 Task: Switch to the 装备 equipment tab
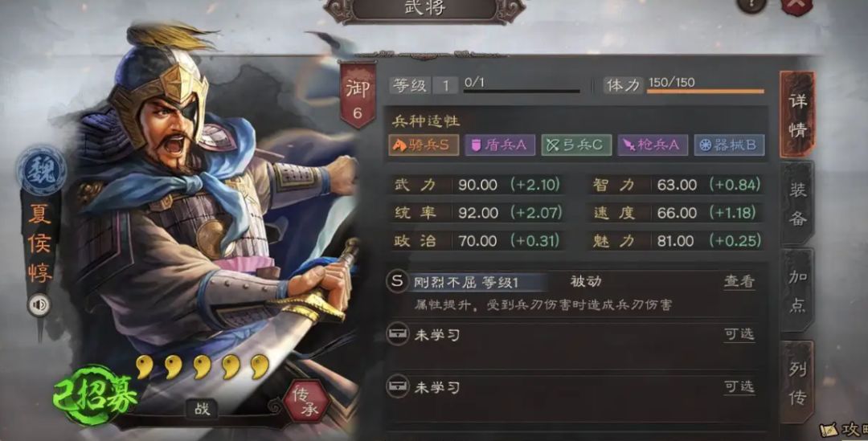797,204
